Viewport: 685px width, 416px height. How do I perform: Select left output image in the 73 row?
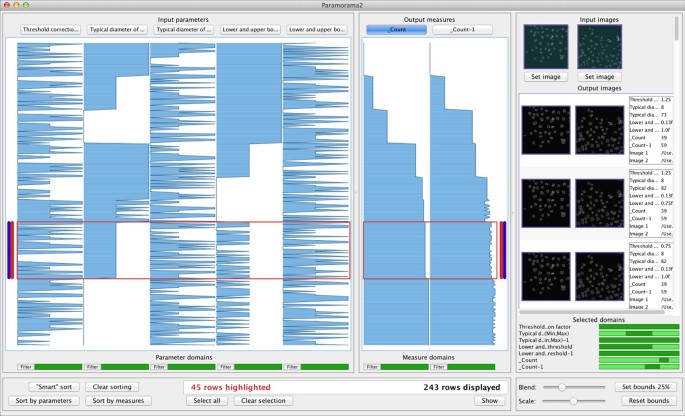point(546,130)
